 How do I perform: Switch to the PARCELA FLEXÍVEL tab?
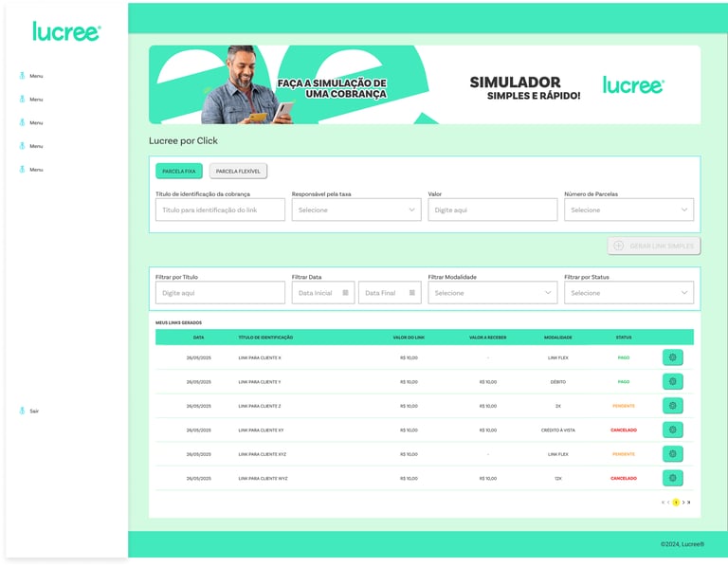[x=238, y=171]
